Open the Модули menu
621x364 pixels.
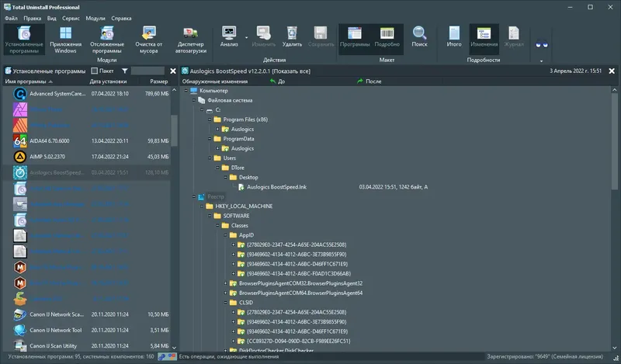point(95,18)
